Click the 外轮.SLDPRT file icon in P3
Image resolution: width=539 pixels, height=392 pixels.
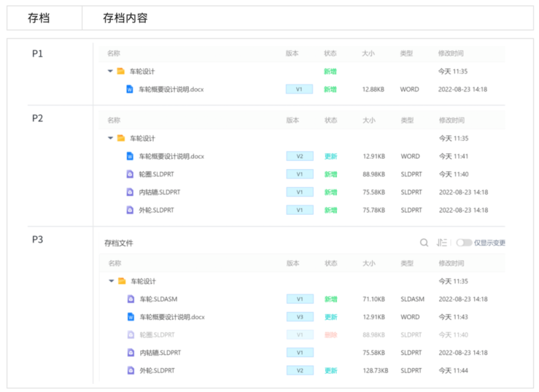(131, 370)
